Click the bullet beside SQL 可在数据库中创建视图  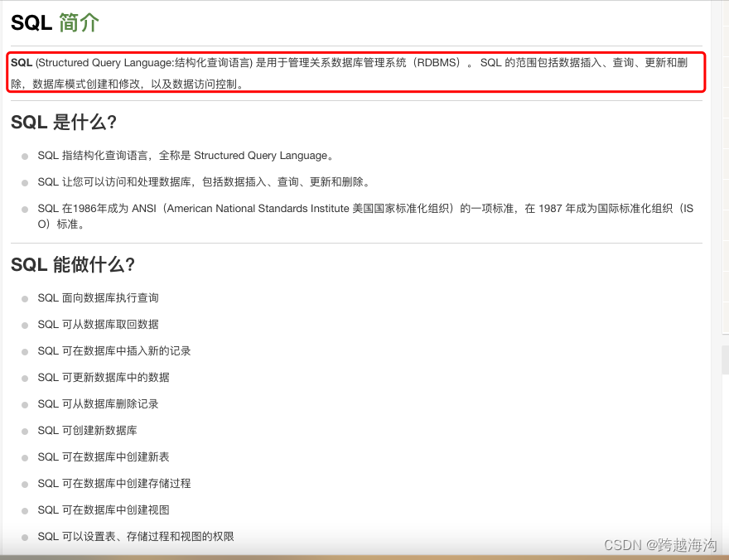click(x=24, y=509)
